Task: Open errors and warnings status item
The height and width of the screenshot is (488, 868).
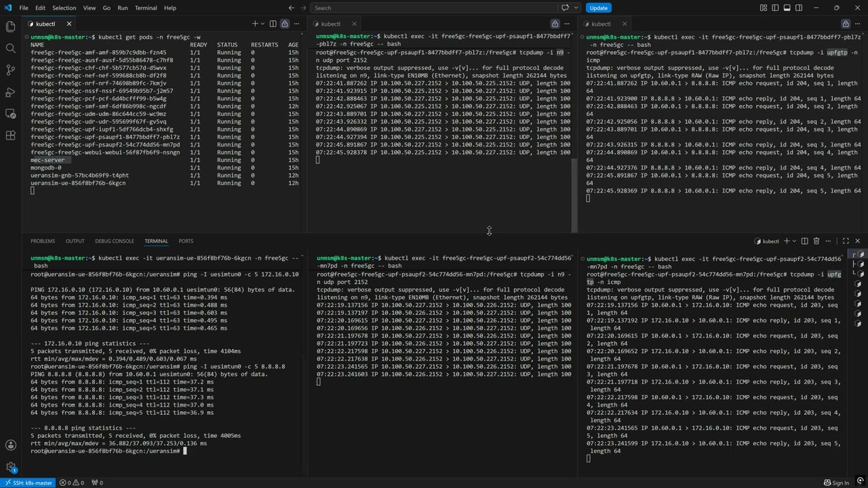Action: click(x=72, y=483)
